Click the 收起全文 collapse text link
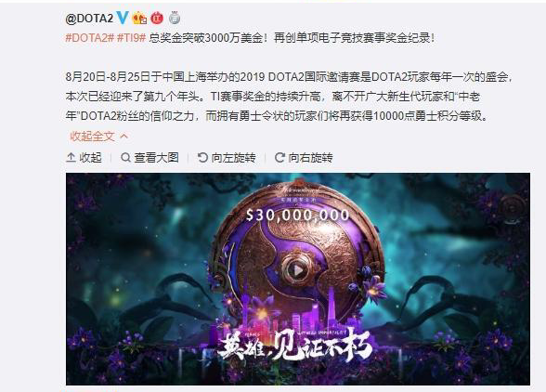The height and width of the screenshot is (392, 546). (x=92, y=137)
